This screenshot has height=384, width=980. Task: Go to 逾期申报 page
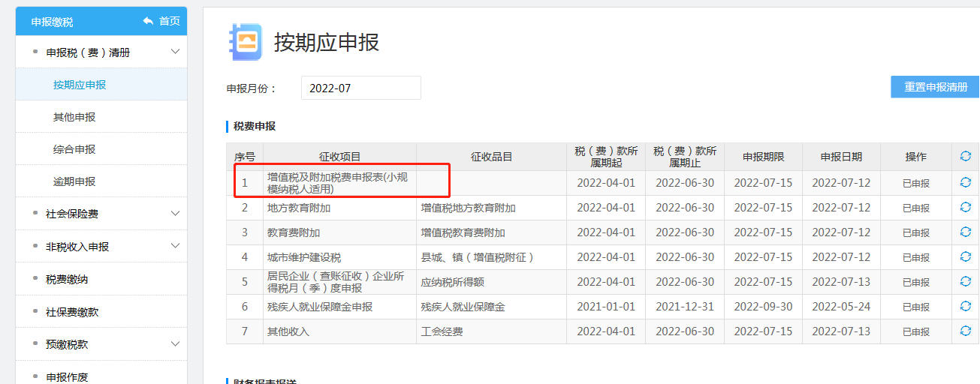tap(74, 181)
